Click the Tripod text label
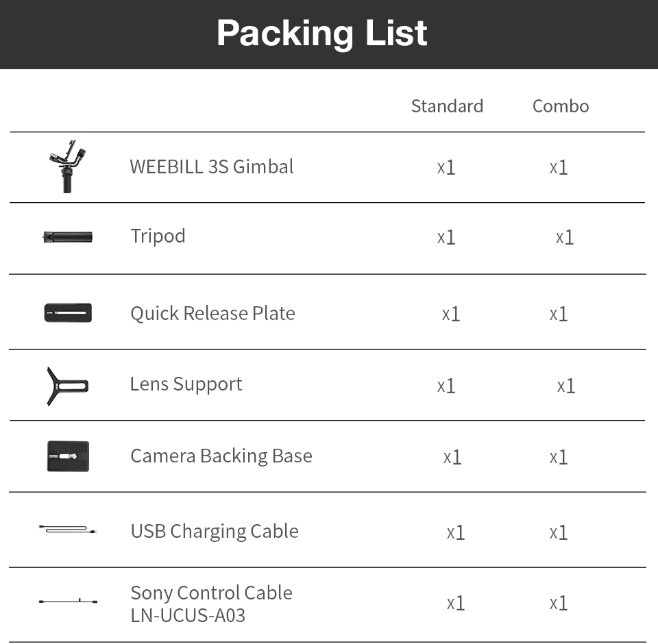The height and width of the screenshot is (644, 658). point(158,236)
